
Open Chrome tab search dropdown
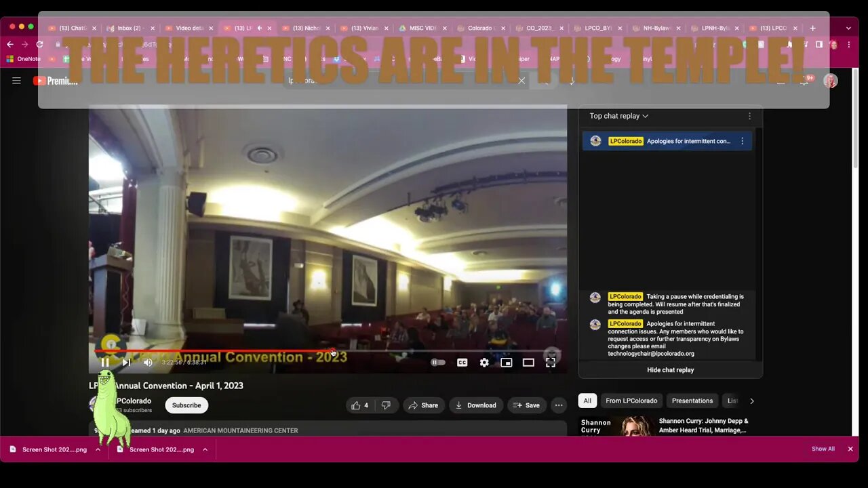(848, 28)
